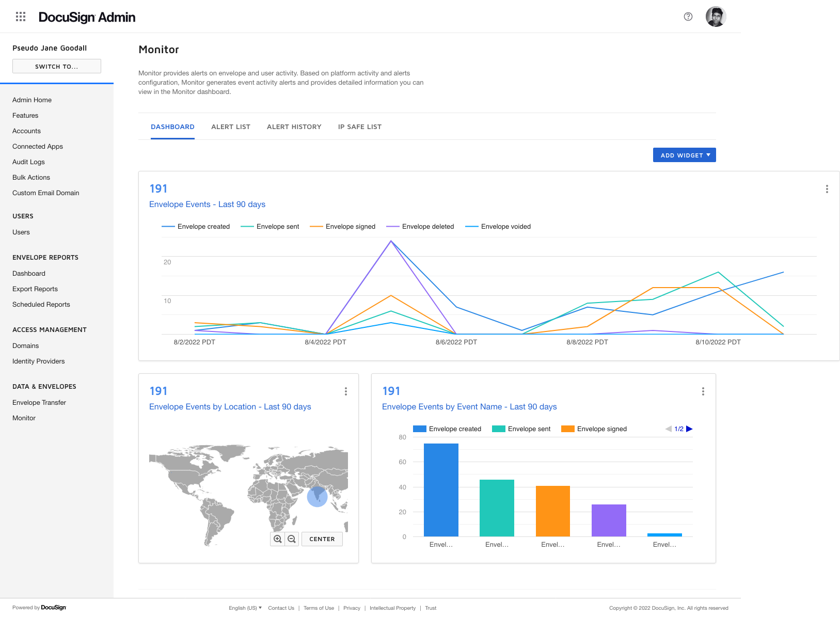840x617 pixels.
Task: Open Intellectual Property footer link
Action: pos(392,608)
